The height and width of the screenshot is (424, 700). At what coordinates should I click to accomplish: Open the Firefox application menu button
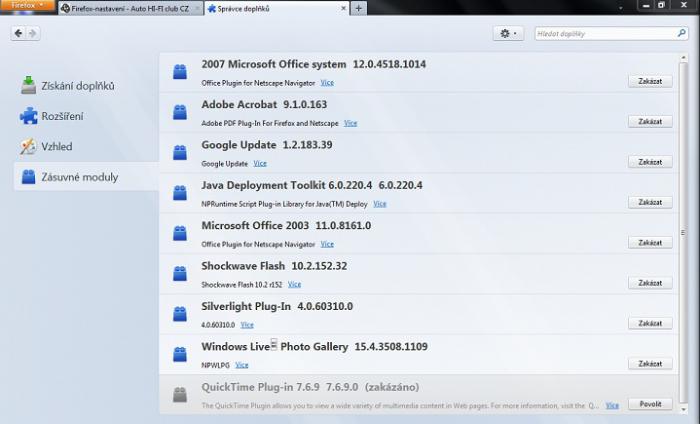[26, 6]
